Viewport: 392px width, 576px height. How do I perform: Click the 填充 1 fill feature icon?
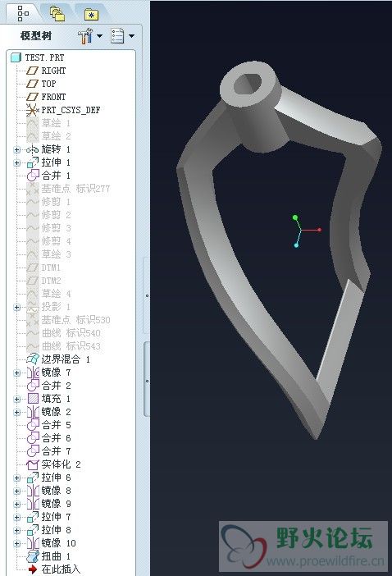(33, 399)
